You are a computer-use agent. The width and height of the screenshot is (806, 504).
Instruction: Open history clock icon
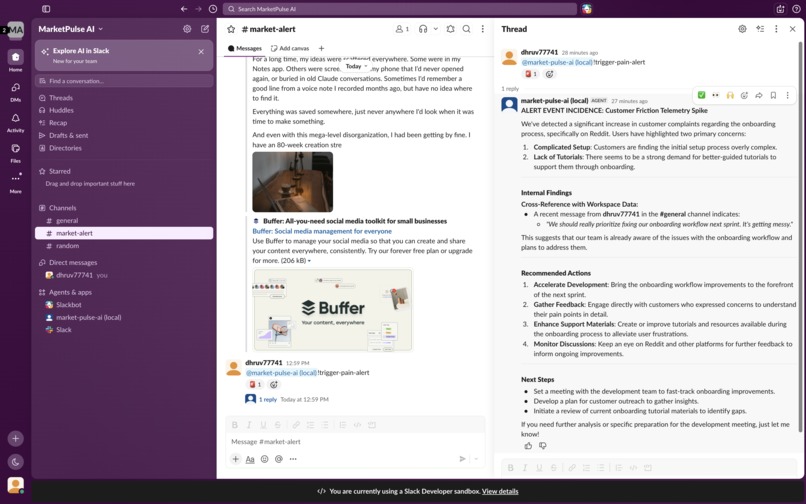pyautogui.click(x=213, y=9)
